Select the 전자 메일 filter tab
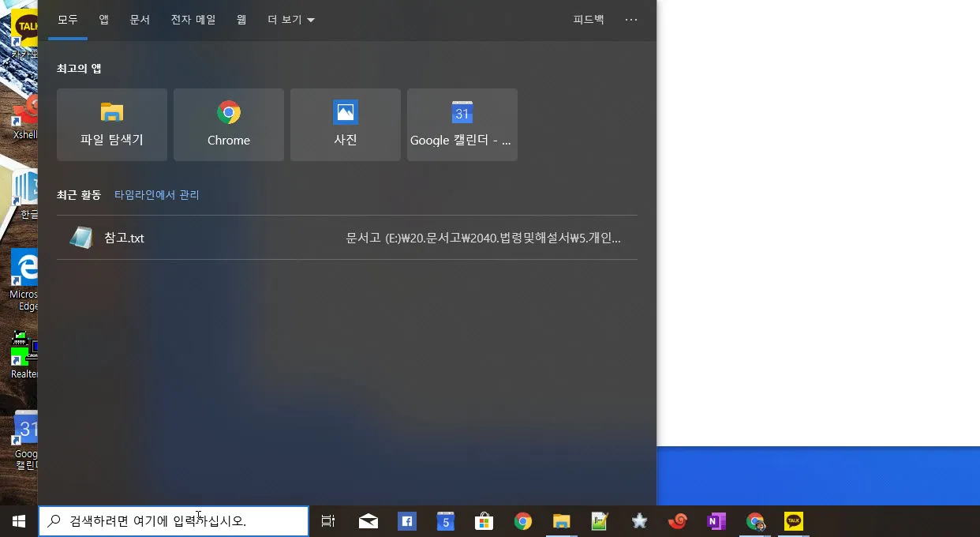Image resolution: width=980 pixels, height=537 pixels. pos(193,20)
